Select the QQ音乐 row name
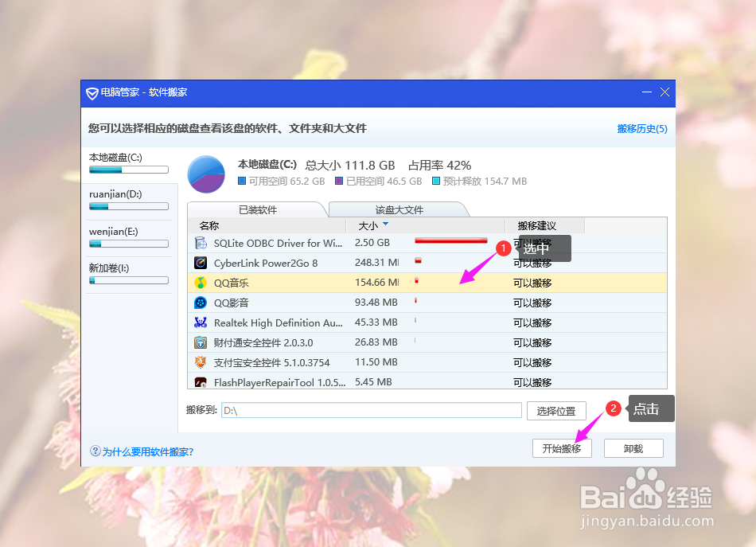The width and height of the screenshot is (756, 547). coord(232,283)
